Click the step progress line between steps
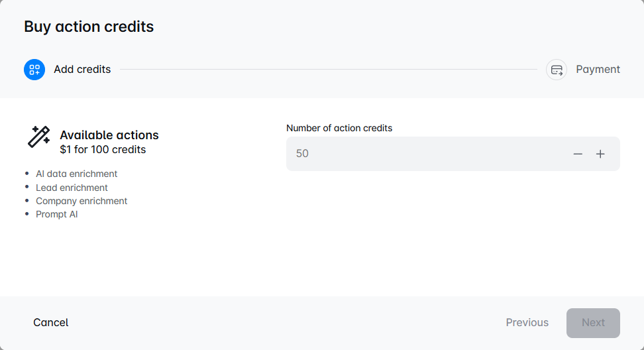The image size is (644, 350). [328, 70]
